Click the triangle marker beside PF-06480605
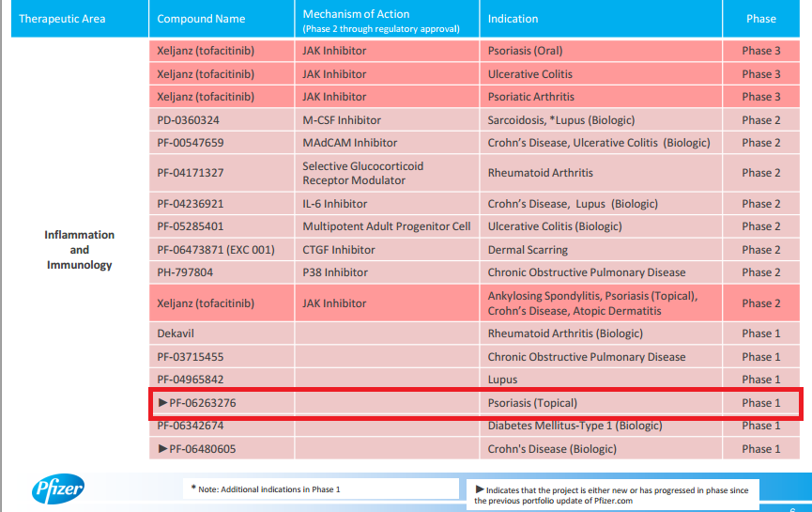The width and height of the screenshot is (812, 512). click(162, 449)
